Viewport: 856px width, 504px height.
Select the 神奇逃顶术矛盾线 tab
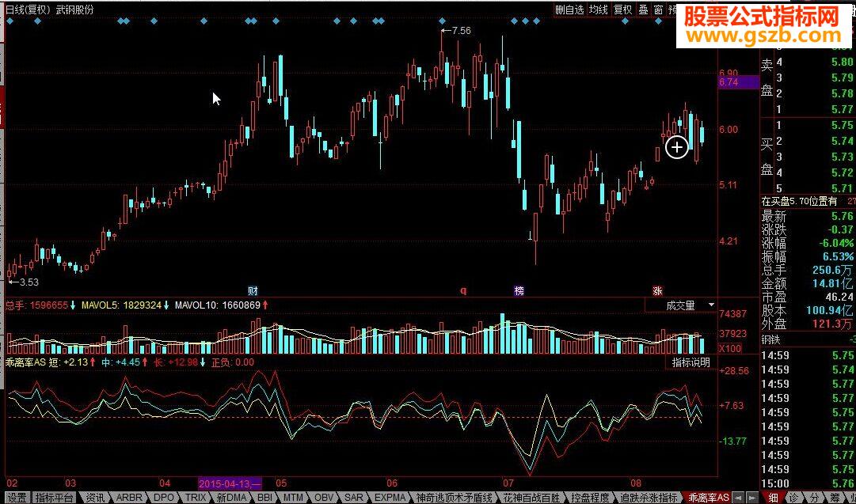click(455, 498)
